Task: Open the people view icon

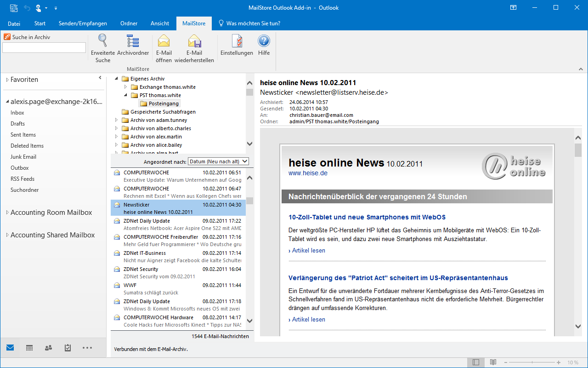Action: pos(48,347)
